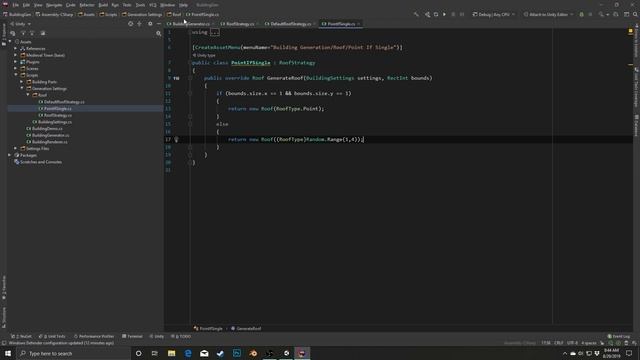Expand the Medieval Town folder
The height and width of the screenshot is (360, 640).
click(16, 55)
